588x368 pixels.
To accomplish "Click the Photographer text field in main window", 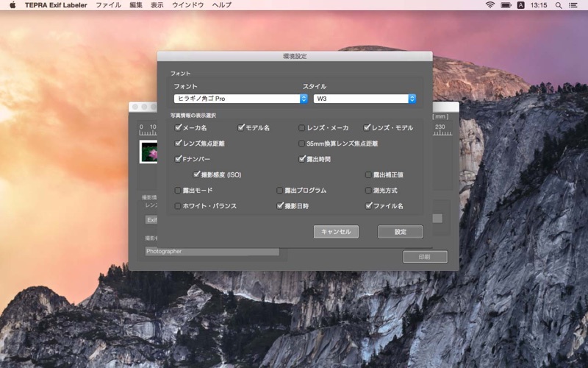I will coord(212,251).
